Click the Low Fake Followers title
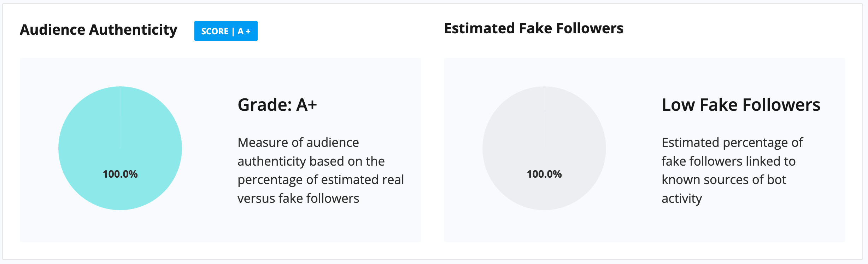 coord(741,105)
